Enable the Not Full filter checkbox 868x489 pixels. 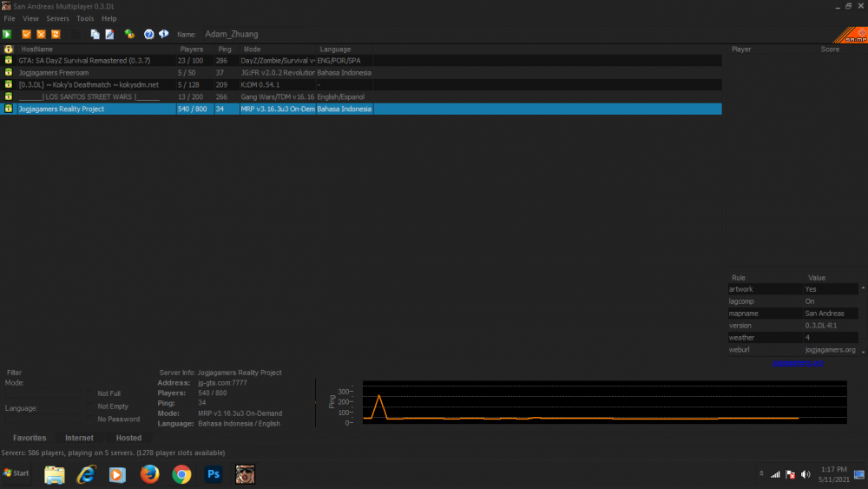[x=91, y=393]
